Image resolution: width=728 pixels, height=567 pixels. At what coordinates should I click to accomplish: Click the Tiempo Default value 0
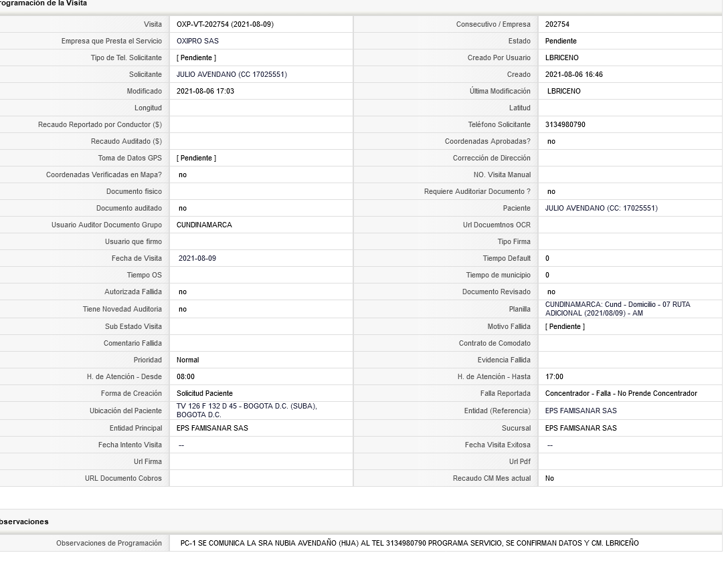547,258
